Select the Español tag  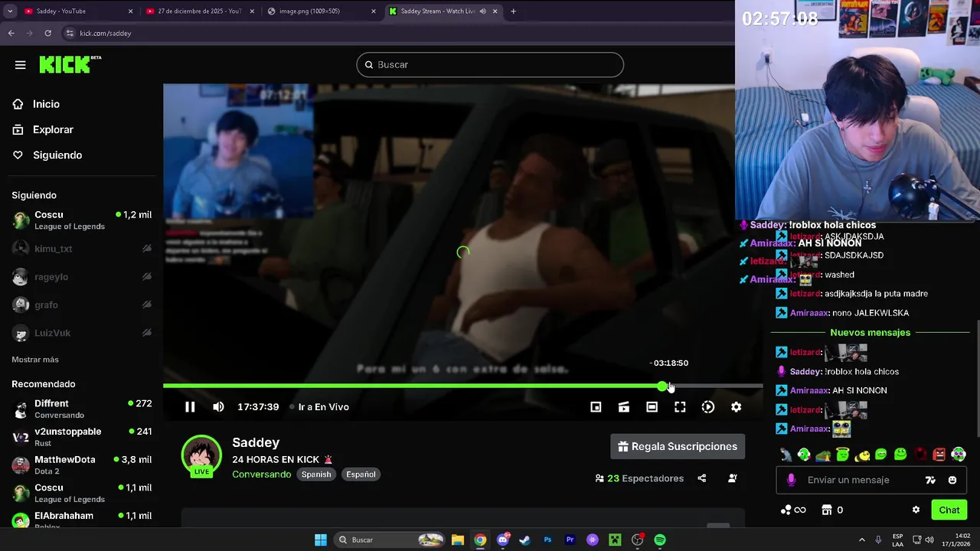[x=361, y=474]
